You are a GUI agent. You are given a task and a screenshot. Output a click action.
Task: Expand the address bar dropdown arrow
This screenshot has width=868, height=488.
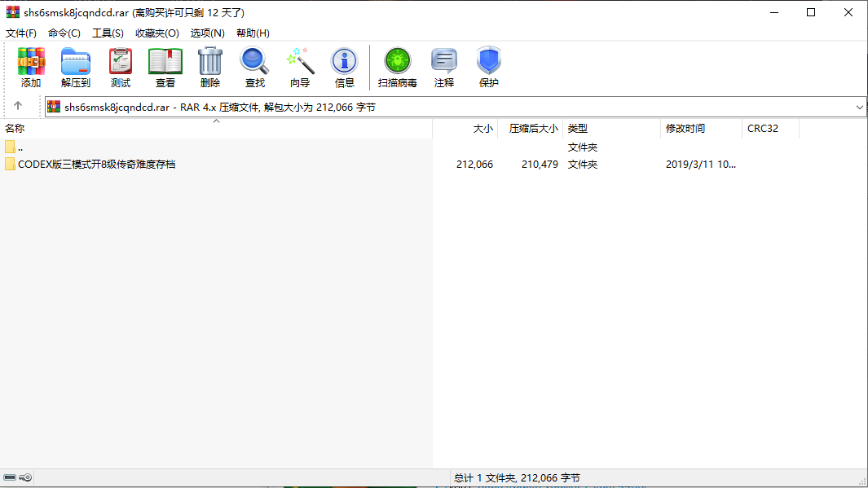click(x=859, y=108)
